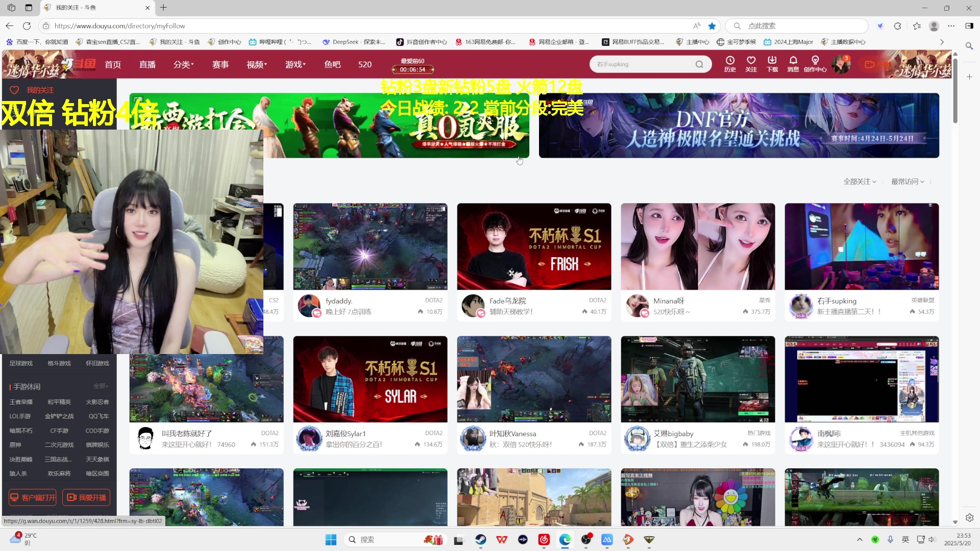
Task: Open the 狼人杀 category link
Action: click(18, 473)
